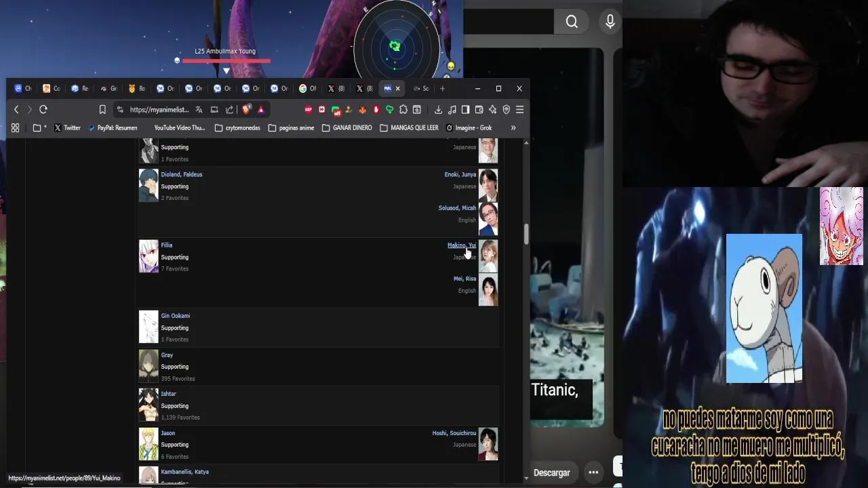Click the browser forward arrow
The width and height of the screenshot is (868, 488).
[29, 109]
